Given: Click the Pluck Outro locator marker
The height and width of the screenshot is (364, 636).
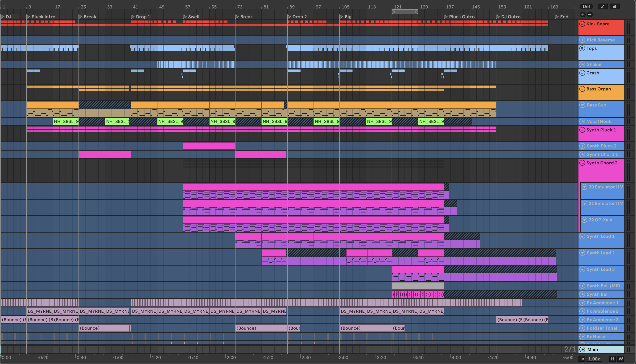Looking at the screenshot, I should pyautogui.click(x=446, y=17).
